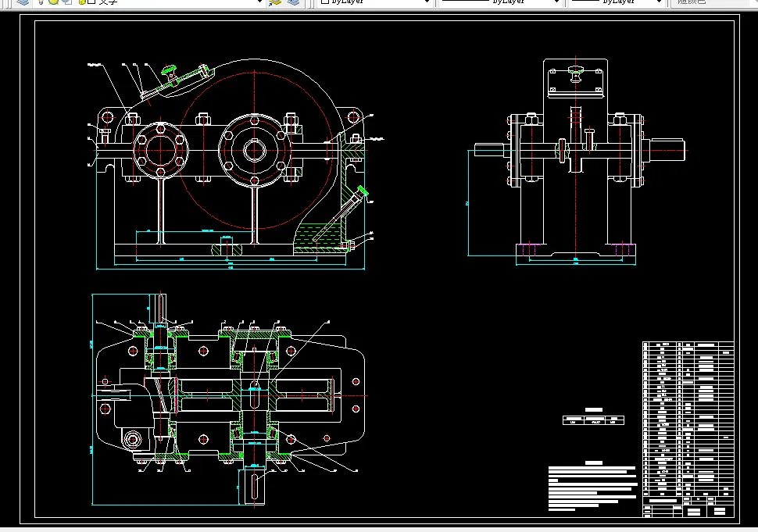Select the inspection cover handle on housing top
The width and height of the screenshot is (758, 532).
(170, 73)
